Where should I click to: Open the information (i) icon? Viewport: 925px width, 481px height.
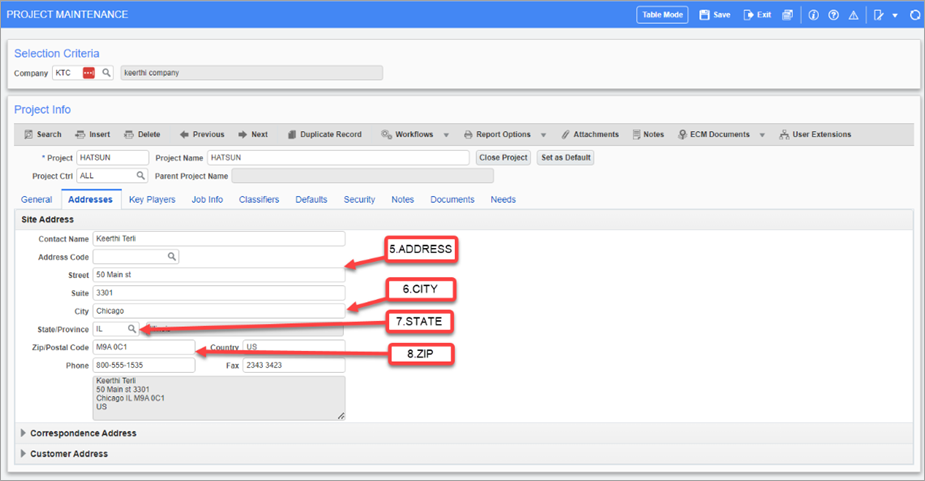[x=814, y=15]
